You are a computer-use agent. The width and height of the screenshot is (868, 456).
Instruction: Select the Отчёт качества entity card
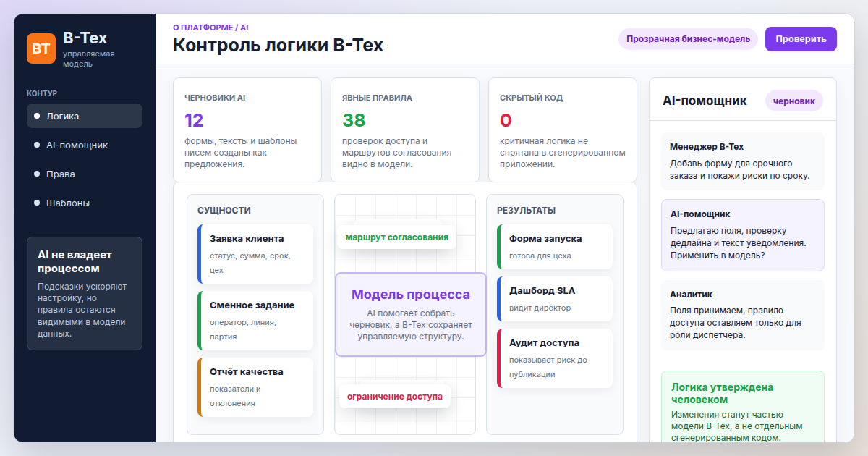(x=255, y=387)
